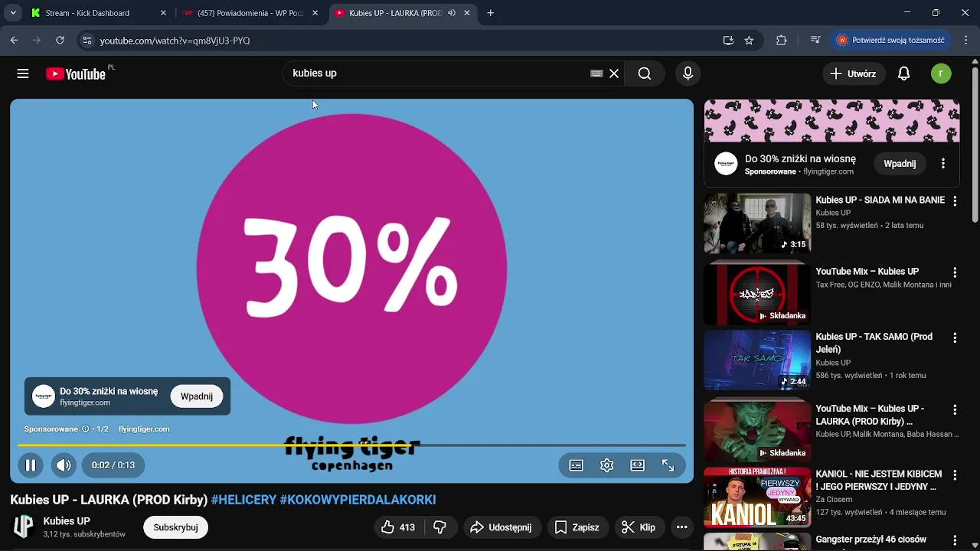Open KANIOL - NIE JESTEM KIBICEM title
980x551 pixels.
pyautogui.click(x=878, y=480)
